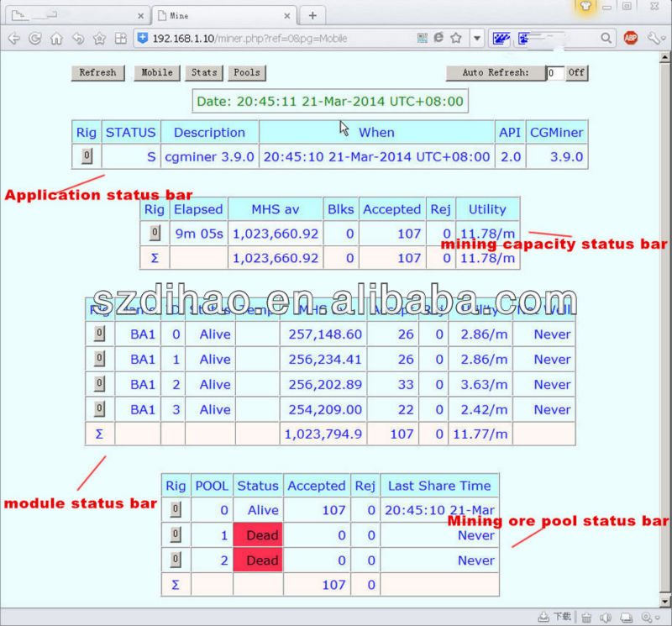Open the wrench tools icon
This screenshot has width=672, height=626.
click(655, 38)
